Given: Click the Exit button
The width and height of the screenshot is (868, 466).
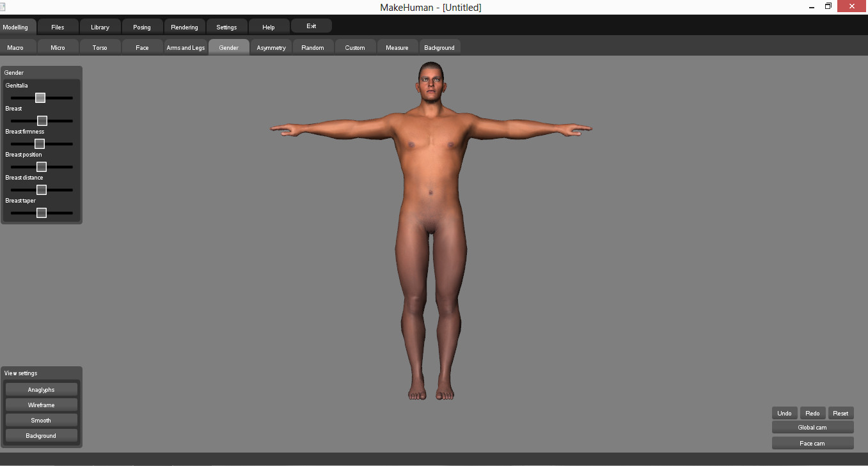Looking at the screenshot, I should (311, 26).
